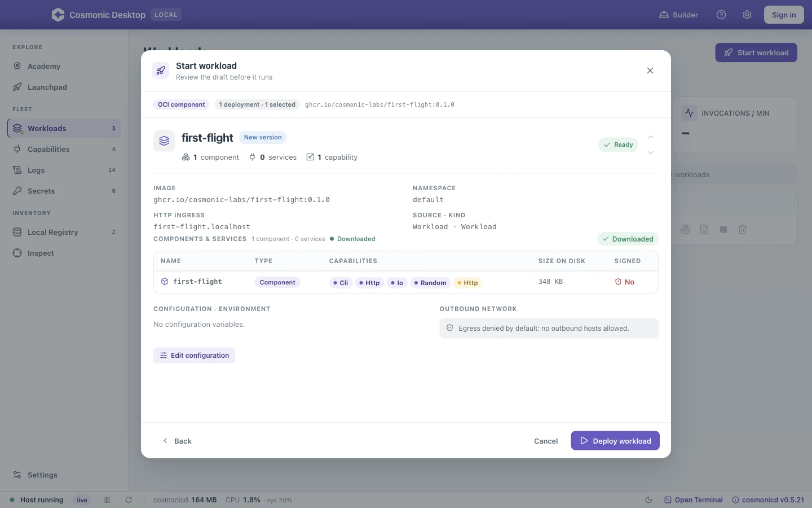The height and width of the screenshot is (508, 812).
Task: Click the OCI component tag
Action: 182,104
